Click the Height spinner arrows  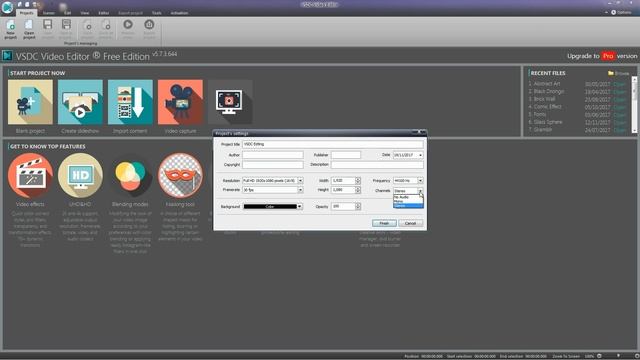[x=358, y=190]
